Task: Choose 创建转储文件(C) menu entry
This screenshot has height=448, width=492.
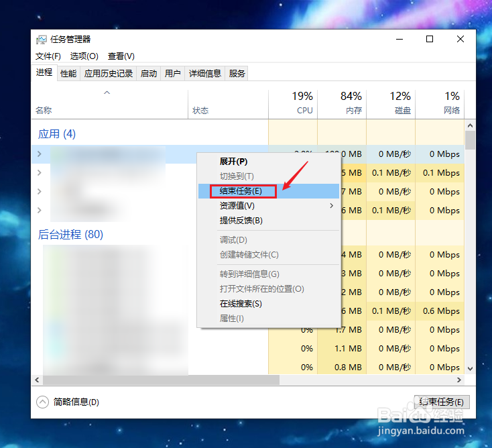Action: pyautogui.click(x=269, y=255)
